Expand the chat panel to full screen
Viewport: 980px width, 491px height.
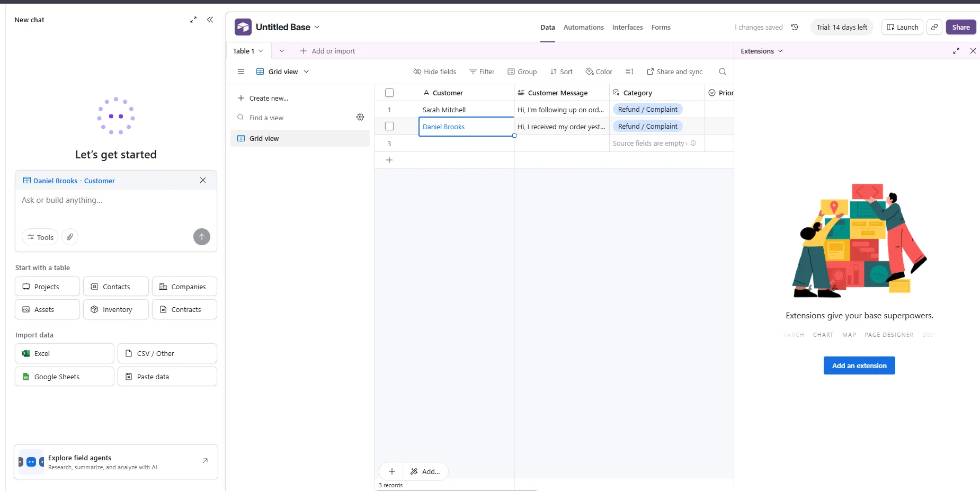pos(193,20)
